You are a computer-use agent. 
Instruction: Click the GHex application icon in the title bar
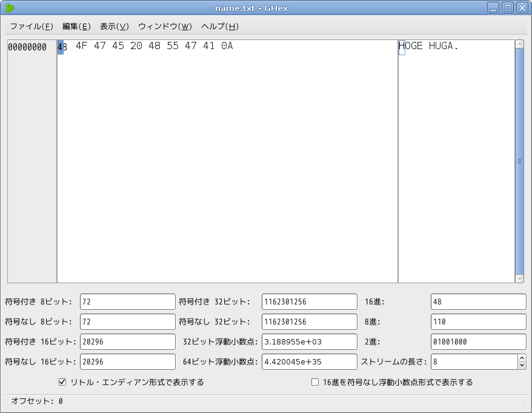(8, 8)
